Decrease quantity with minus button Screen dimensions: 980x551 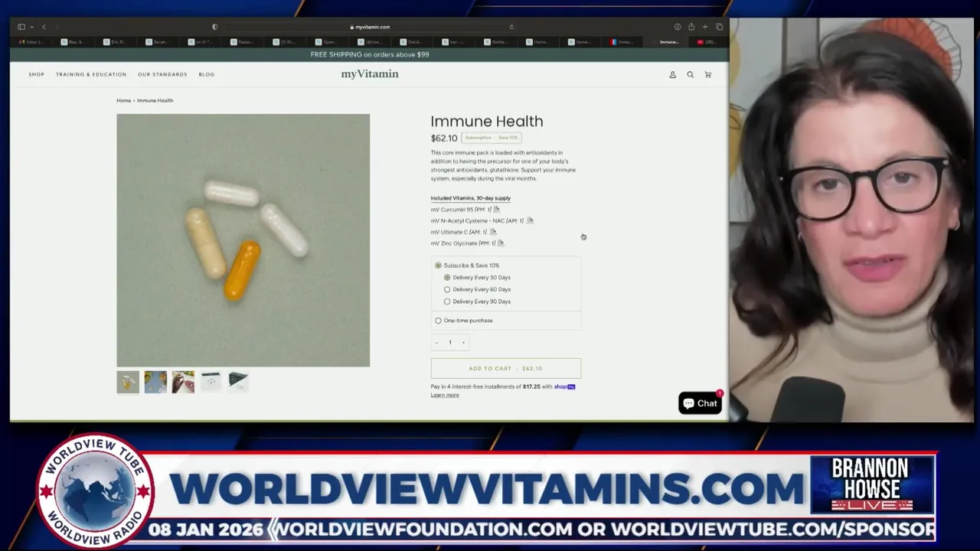click(x=436, y=342)
